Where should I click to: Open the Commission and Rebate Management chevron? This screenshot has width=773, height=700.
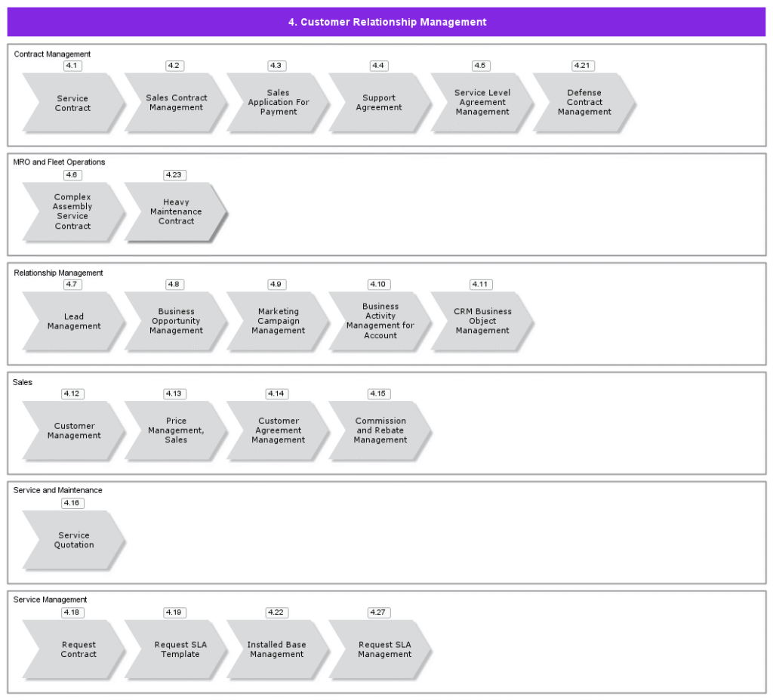(x=380, y=431)
